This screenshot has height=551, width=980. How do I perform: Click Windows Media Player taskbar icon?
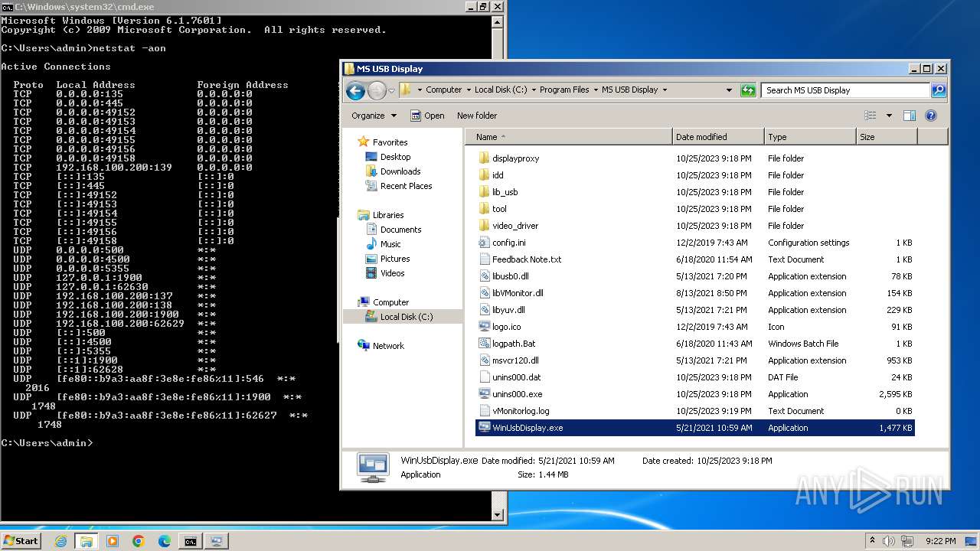[113, 541]
